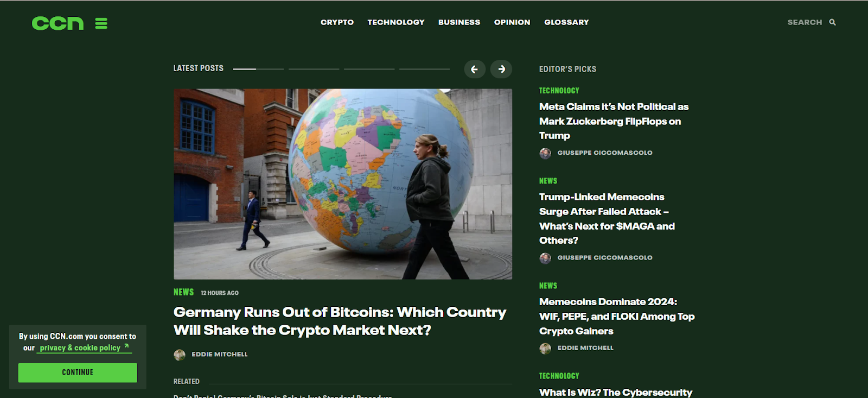
Task: Click the News category above Germany headline
Action: pyautogui.click(x=183, y=292)
